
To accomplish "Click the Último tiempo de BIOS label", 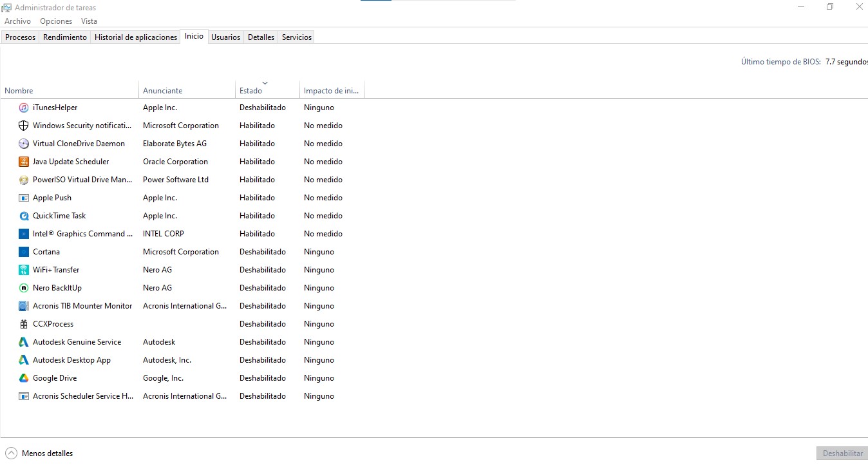I will coord(781,62).
